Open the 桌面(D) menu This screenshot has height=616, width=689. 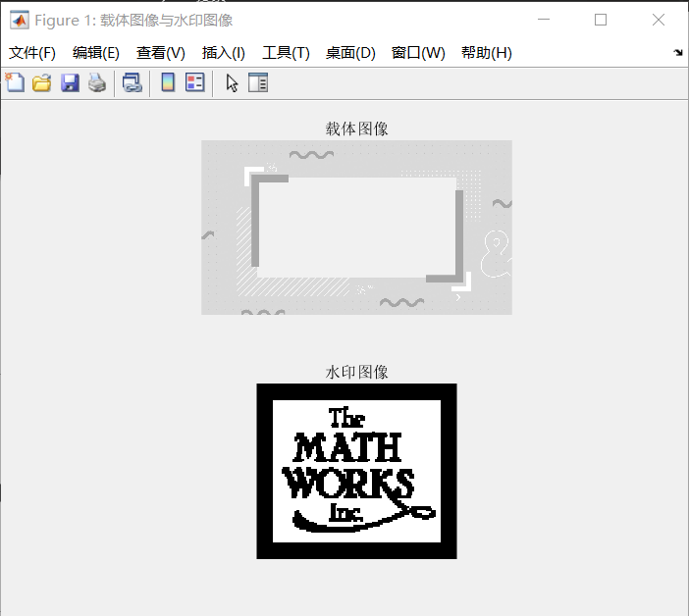pyautogui.click(x=350, y=53)
